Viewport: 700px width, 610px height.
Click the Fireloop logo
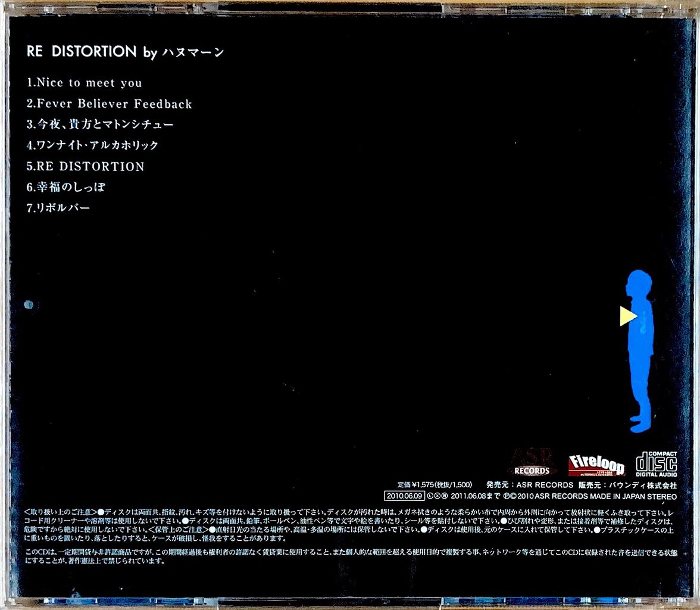point(596,465)
